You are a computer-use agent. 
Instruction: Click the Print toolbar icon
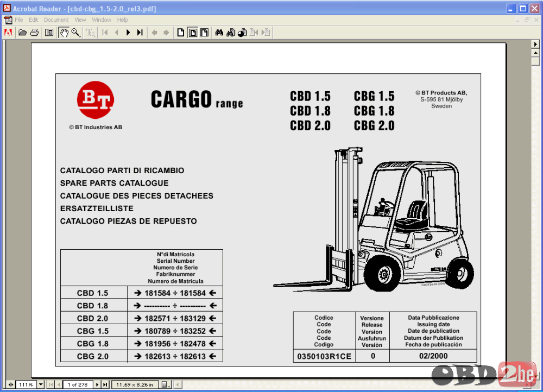(35, 33)
